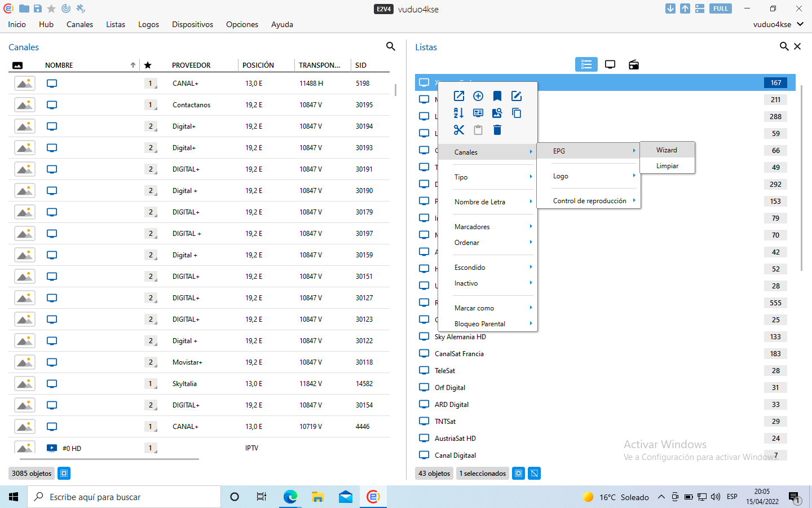Click the circled plus add icon
This screenshot has width=812, height=508.
478,96
